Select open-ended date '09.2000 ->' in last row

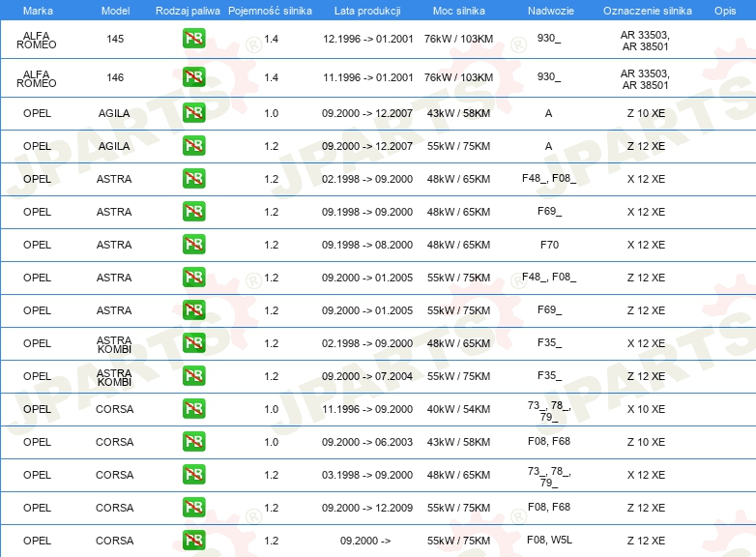(365, 541)
